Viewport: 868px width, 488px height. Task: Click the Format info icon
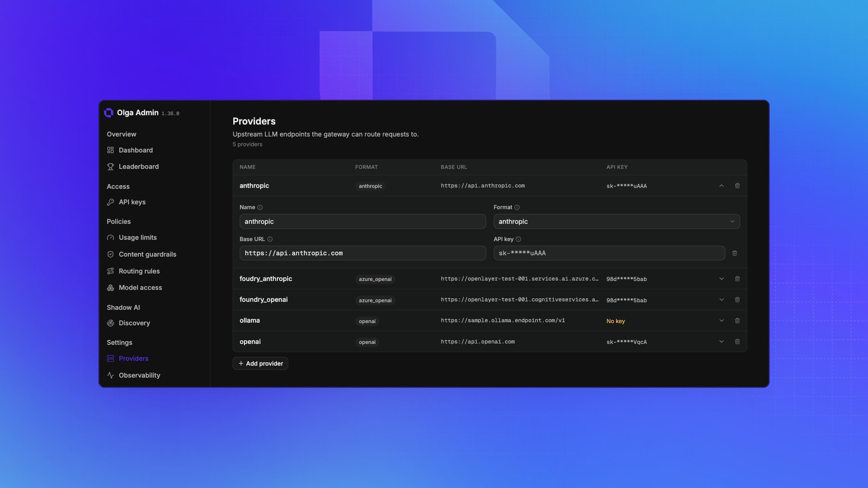click(517, 208)
